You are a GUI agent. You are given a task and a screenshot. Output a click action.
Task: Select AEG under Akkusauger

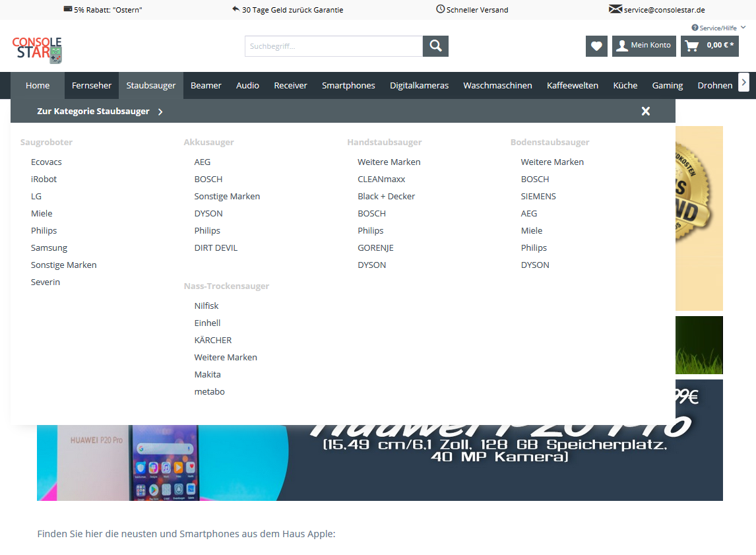click(203, 162)
